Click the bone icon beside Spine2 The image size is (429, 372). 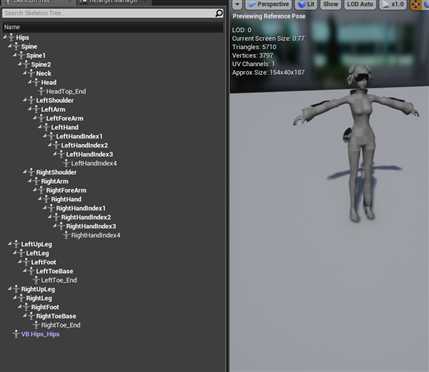click(x=27, y=64)
